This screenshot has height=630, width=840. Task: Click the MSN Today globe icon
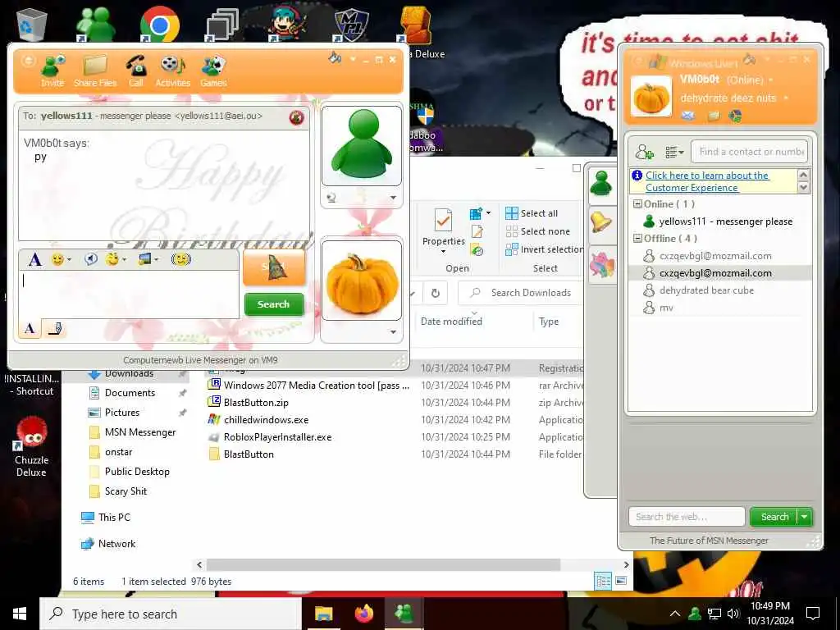click(735, 116)
